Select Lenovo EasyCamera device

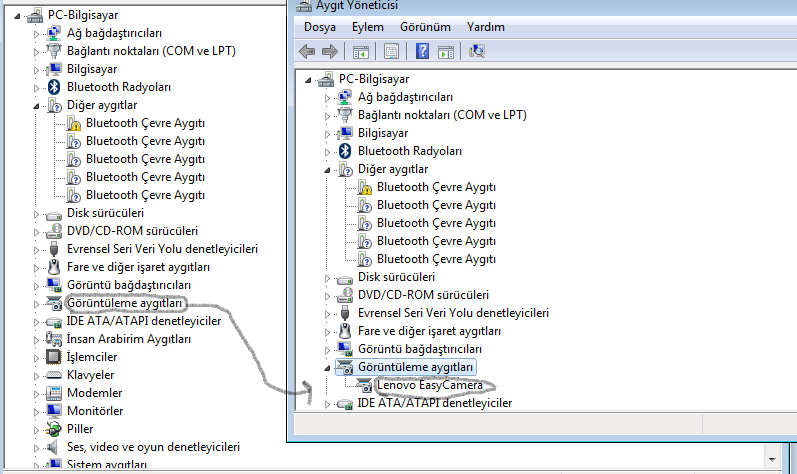430,385
